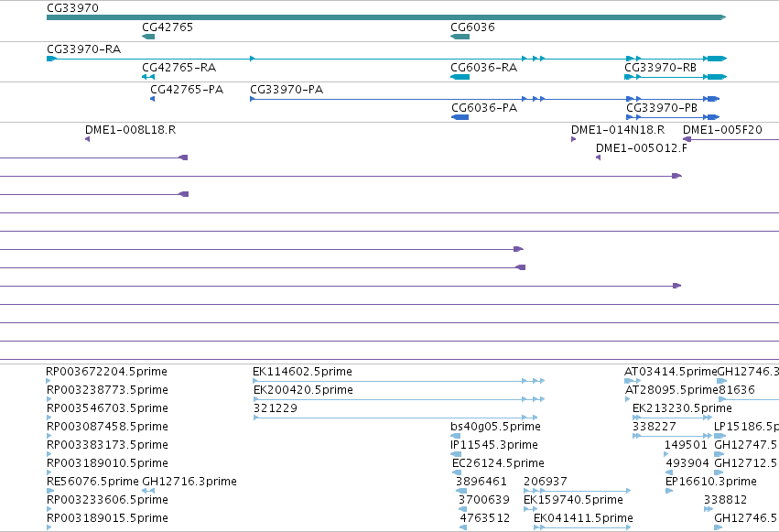Viewport: 779px width, 532px height.
Task: Select BAC end DME1-005F20
Action: (730, 139)
